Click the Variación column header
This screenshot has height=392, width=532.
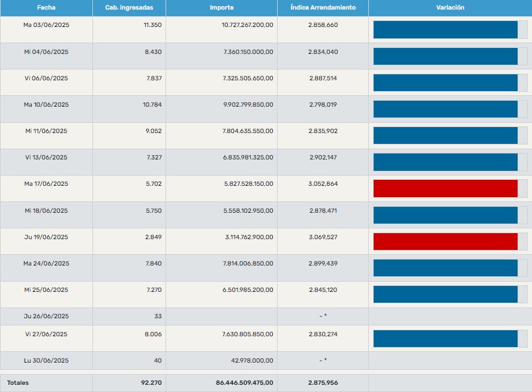[x=450, y=8]
